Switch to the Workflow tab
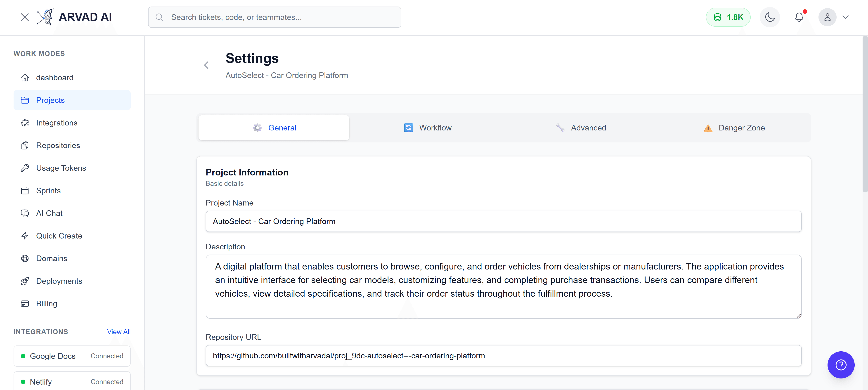Viewport: 868px width, 390px height. click(428, 128)
